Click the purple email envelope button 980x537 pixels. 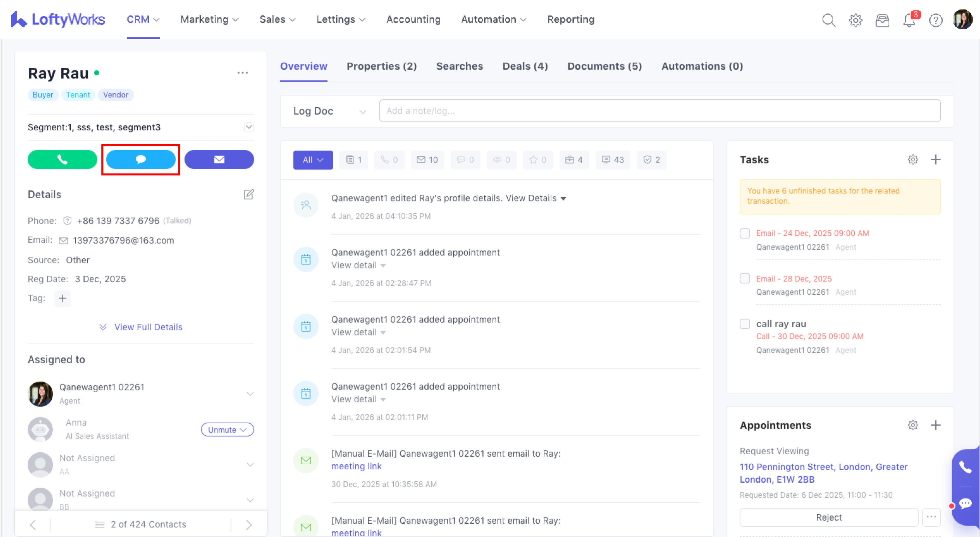click(219, 159)
